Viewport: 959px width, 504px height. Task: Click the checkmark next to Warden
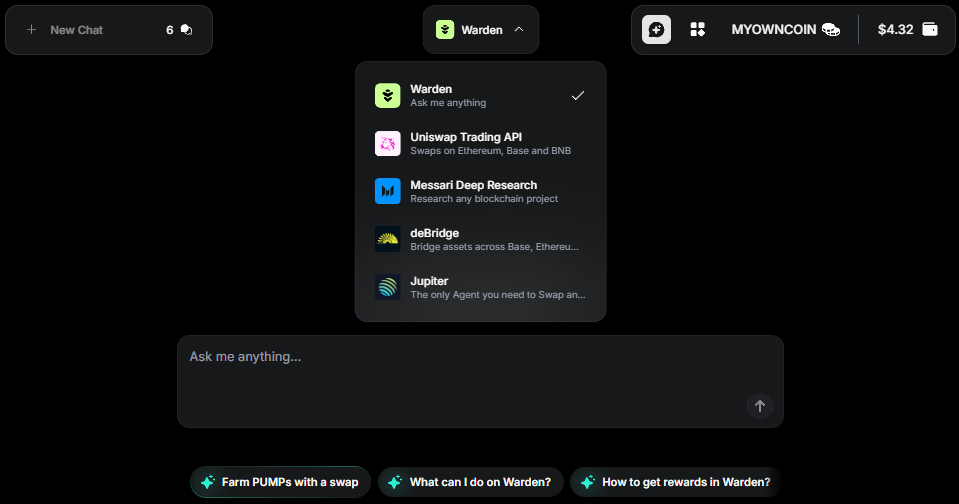coord(578,95)
